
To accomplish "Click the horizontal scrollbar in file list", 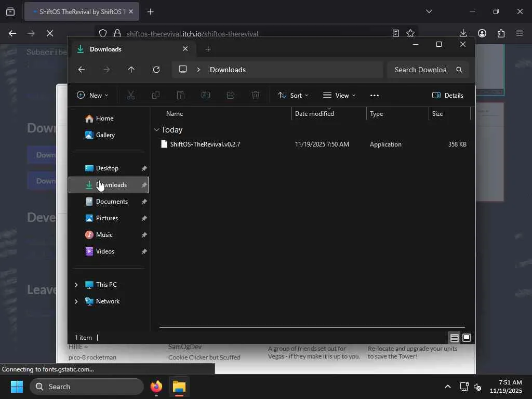I will (312, 327).
